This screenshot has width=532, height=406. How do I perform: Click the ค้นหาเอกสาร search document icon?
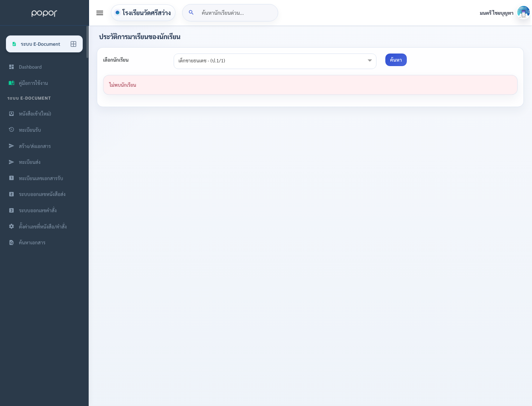[x=11, y=242]
